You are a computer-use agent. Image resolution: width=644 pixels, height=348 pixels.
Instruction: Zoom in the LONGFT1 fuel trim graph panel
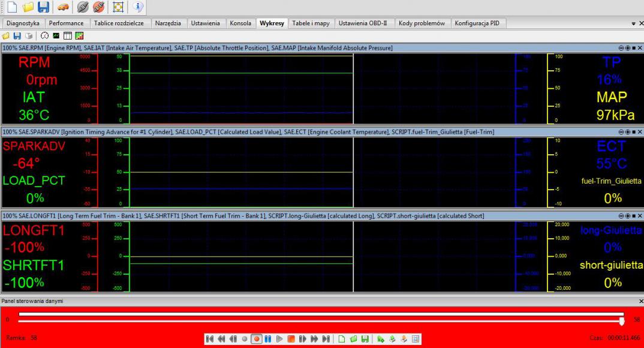(627, 215)
